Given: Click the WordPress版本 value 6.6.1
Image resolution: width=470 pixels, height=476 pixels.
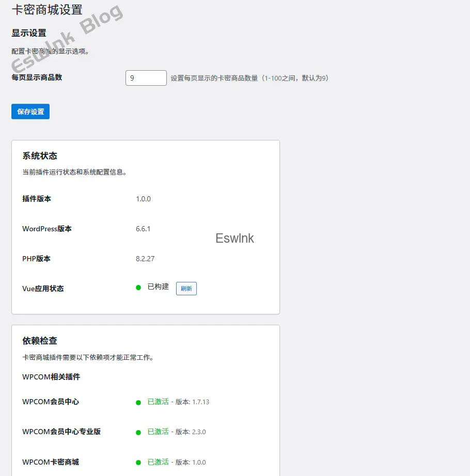Looking at the screenshot, I should (143, 229).
